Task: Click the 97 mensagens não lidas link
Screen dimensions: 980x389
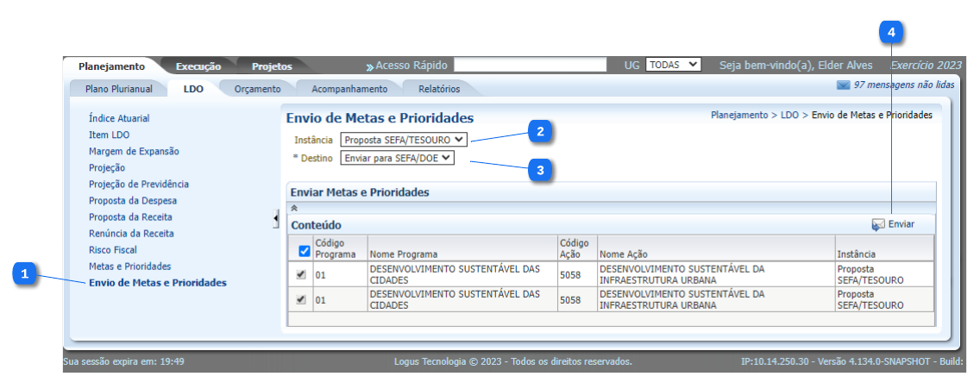Action: (x=903, y=85)
